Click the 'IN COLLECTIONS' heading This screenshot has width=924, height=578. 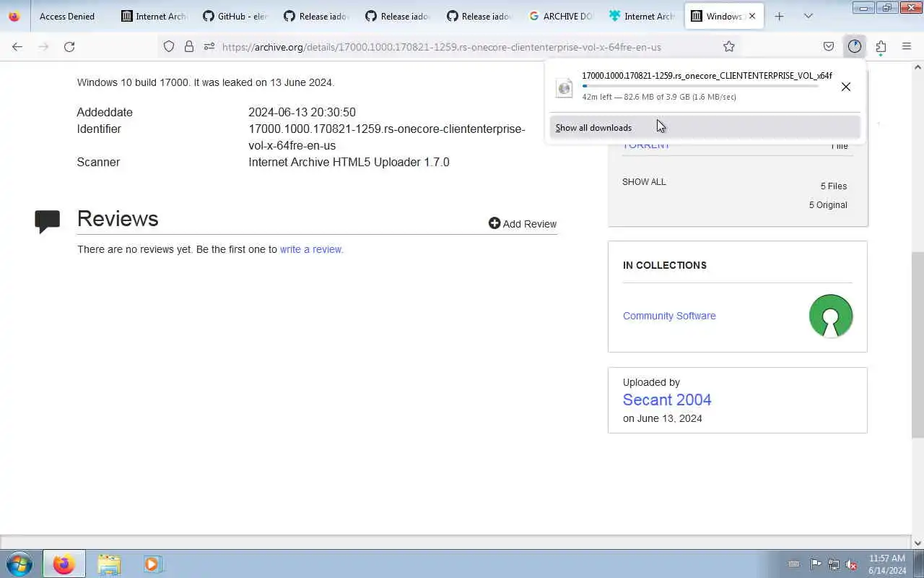(665, 265)
